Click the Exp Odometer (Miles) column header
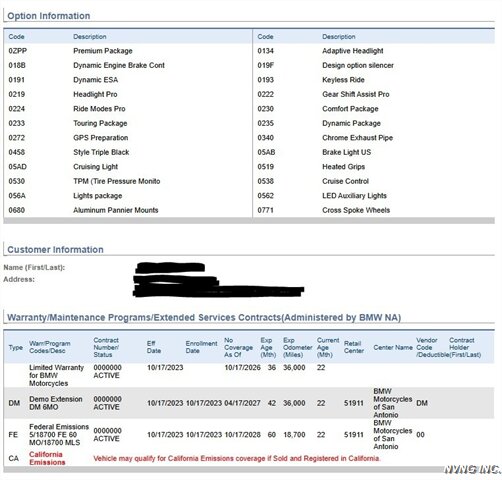Screen dimensions: 502x480 coord(297,347)
